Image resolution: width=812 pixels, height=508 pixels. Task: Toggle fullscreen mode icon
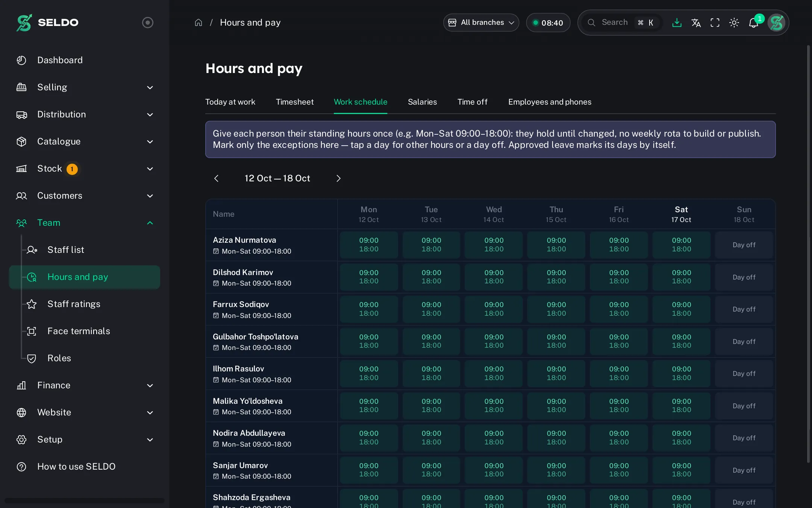(715, 23)
